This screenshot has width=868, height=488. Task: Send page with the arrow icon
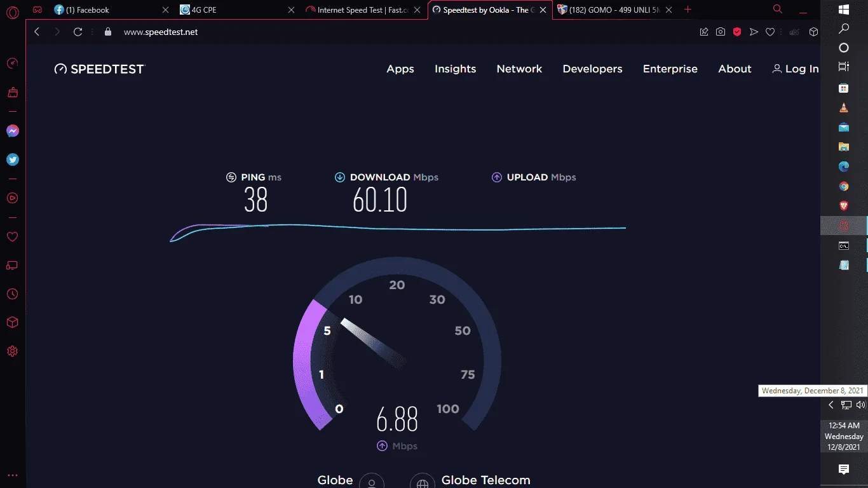point(754,32)
